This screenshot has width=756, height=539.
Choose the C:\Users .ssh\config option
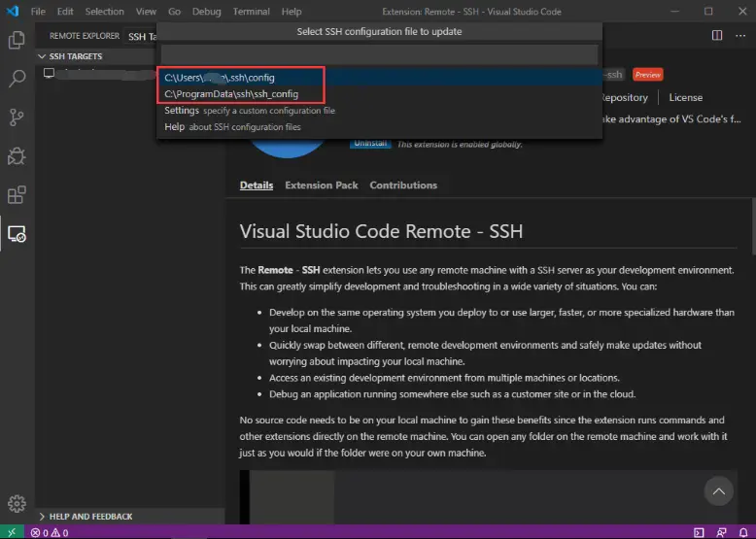pos(379,78)
